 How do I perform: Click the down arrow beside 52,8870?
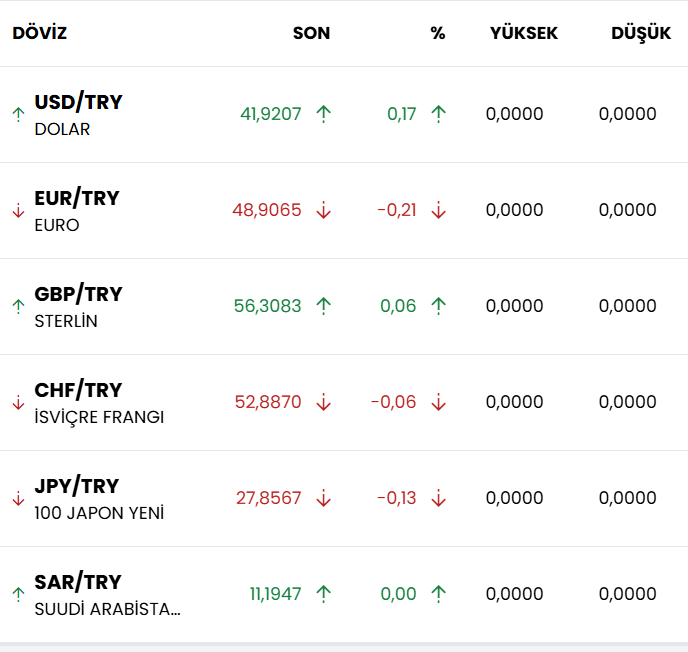[323, 402]
